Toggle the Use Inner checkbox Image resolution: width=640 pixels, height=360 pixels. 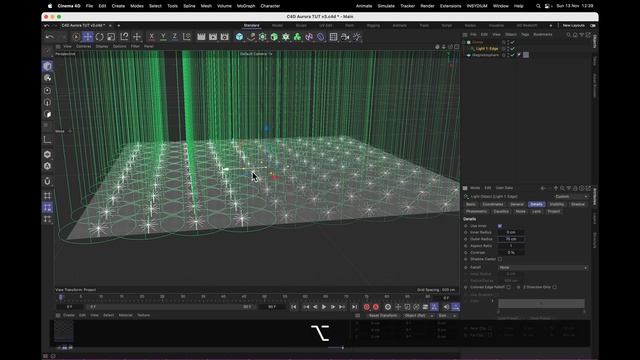tap(500, 226)
